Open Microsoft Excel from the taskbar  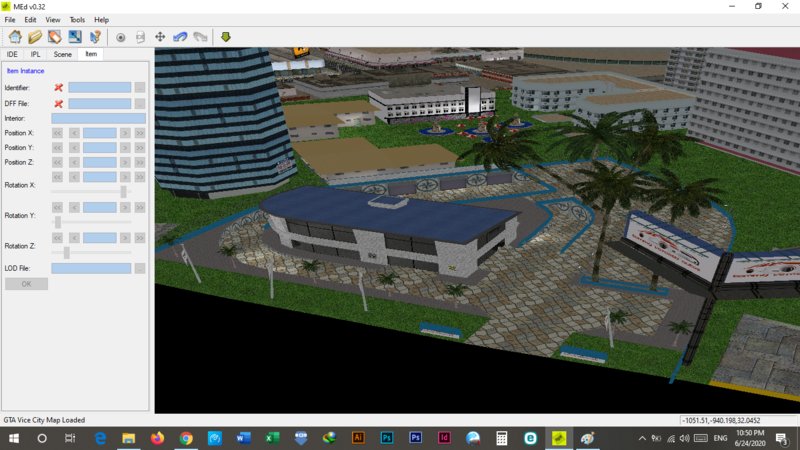coord(272,438)
